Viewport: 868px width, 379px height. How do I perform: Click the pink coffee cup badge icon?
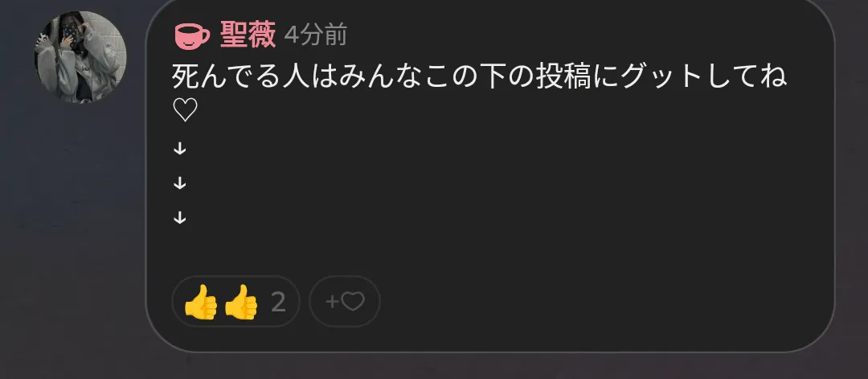tap(192, 35)
